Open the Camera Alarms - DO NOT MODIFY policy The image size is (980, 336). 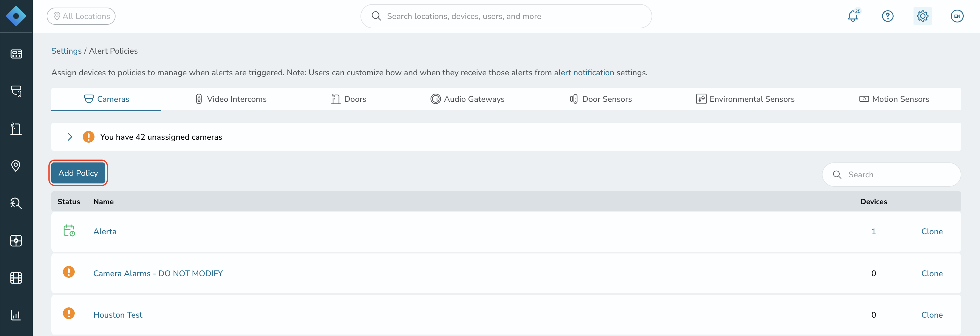tap(158, 274)
